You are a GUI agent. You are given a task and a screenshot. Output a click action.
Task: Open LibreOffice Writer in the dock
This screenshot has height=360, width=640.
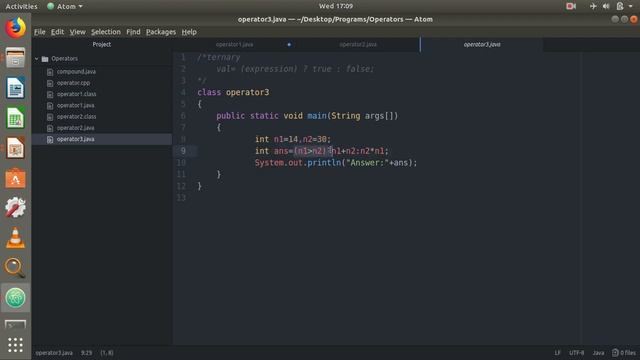(x=15, y=88)
